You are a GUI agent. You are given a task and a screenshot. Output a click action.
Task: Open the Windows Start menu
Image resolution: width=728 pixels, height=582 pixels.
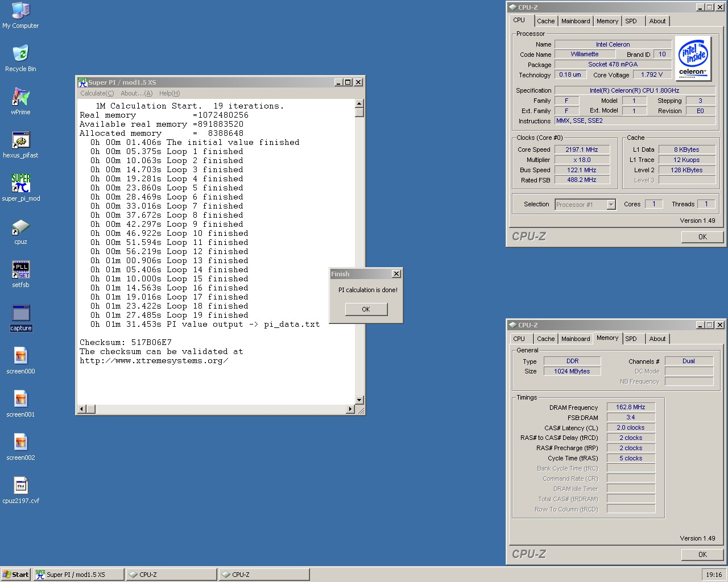[16, 575]
